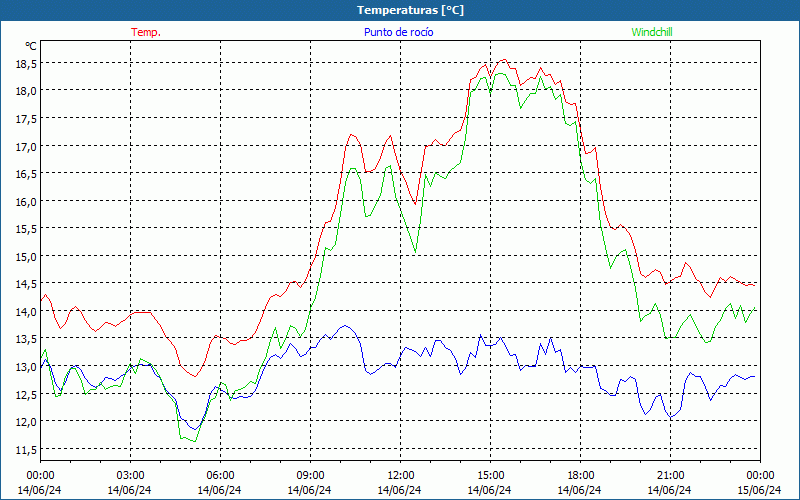Click the 03:00 time axis label
The width and height of the screenshot is (800, 500).
130,476
